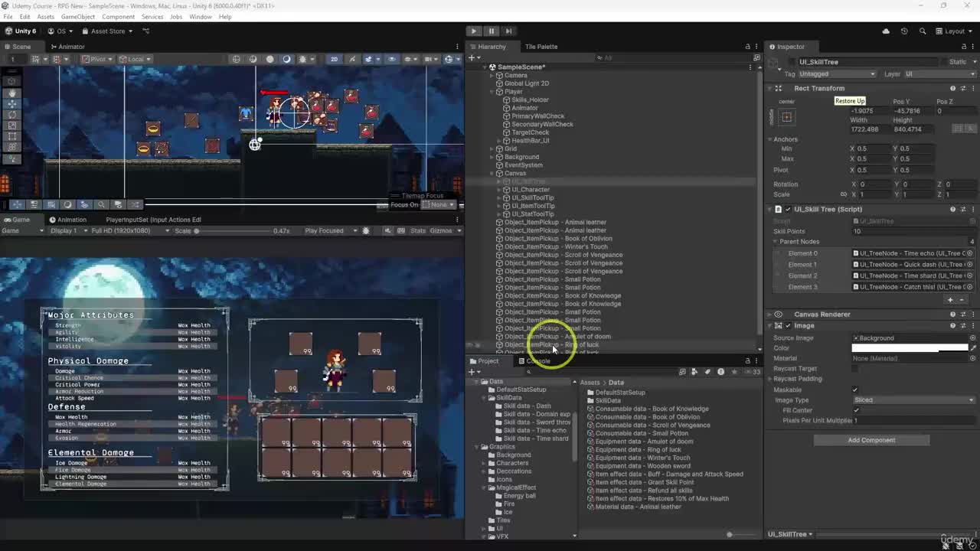
Task: Select the Rect tool in Scene toolbar
Action: [x=12, y=137]
